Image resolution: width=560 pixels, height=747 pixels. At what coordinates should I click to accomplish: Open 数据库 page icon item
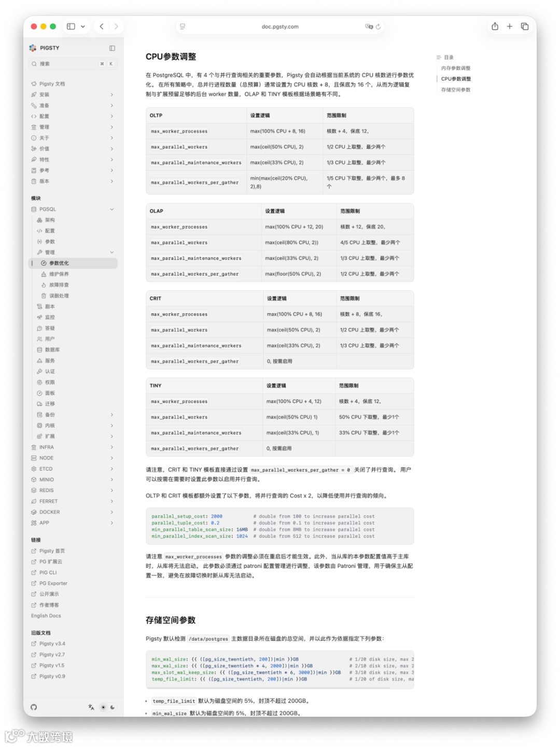pyautogui.click(x=48, y=350)
